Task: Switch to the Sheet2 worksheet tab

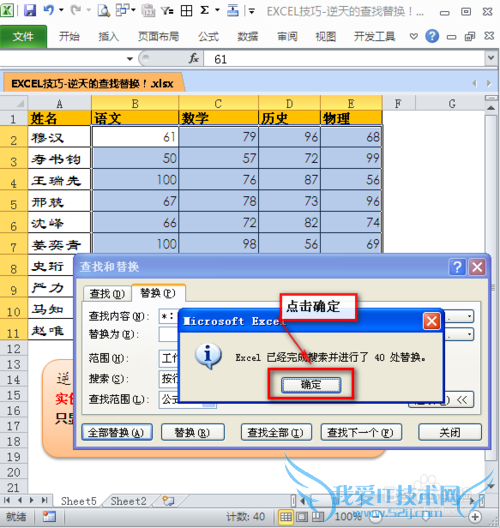Action: (128, 501)
